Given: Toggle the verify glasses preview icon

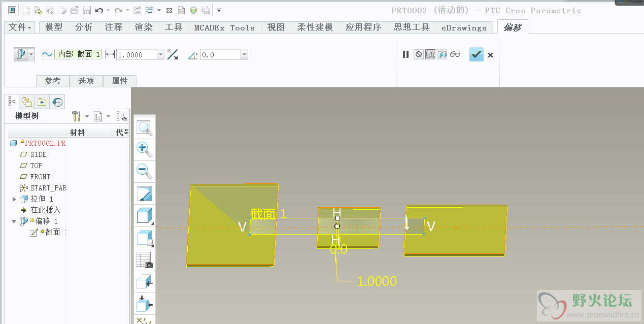Looking at the screenshot, I should pyautogui.click(x=455, y=54).
